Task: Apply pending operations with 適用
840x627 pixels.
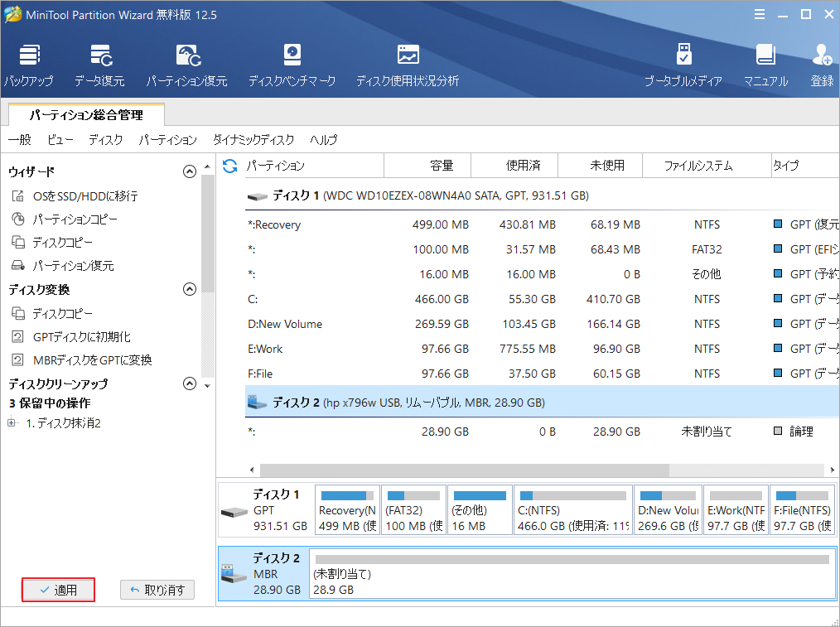Action: pyautogui.click(x=57, y=590)
